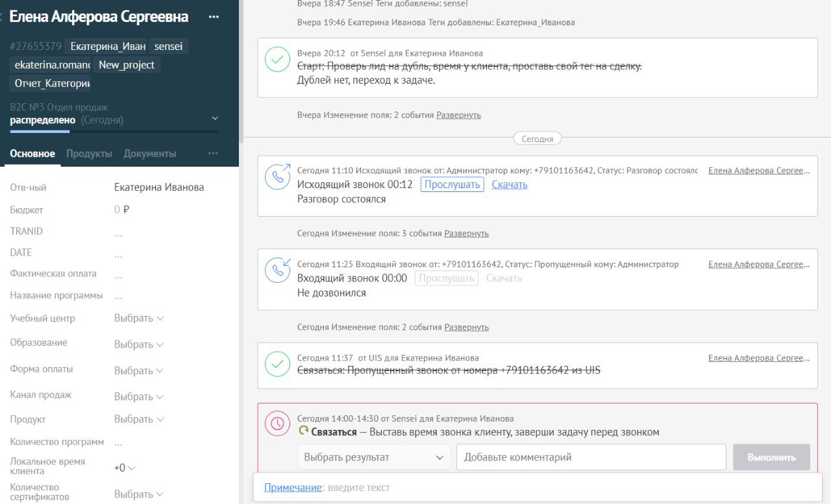This screenshot has width=831, height=504.
Task: Click the green checkmark on the UIS task
Action: point(278,363)
